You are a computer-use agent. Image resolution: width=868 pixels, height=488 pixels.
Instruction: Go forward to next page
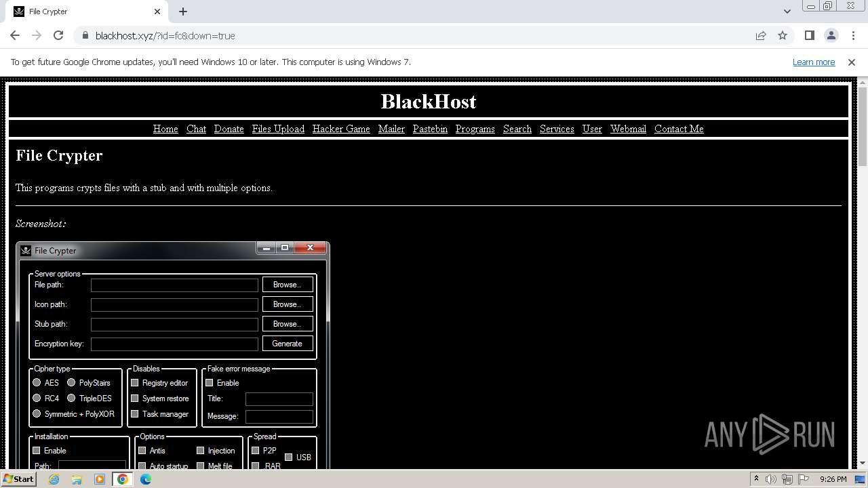[x=37, y=35]
